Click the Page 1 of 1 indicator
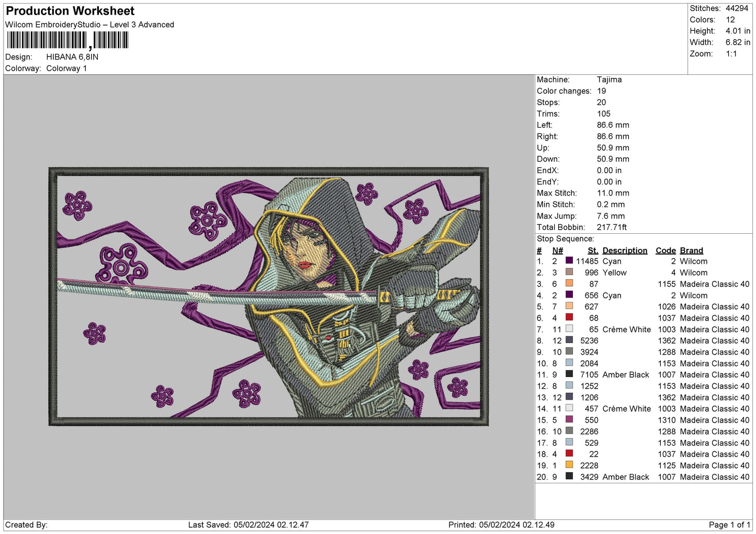Screen dimensions: 756x534 (730, 525)
